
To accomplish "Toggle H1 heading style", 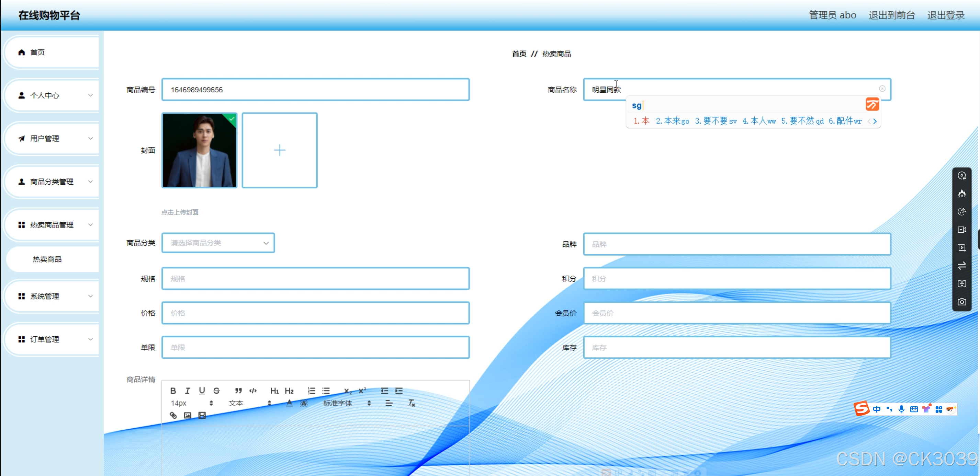I will (x=274, y=391).
